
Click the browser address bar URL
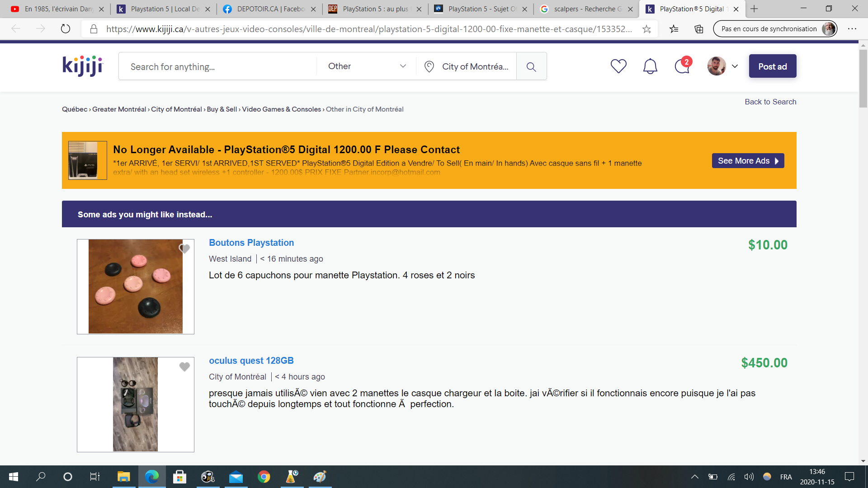(x=369, y=29)
